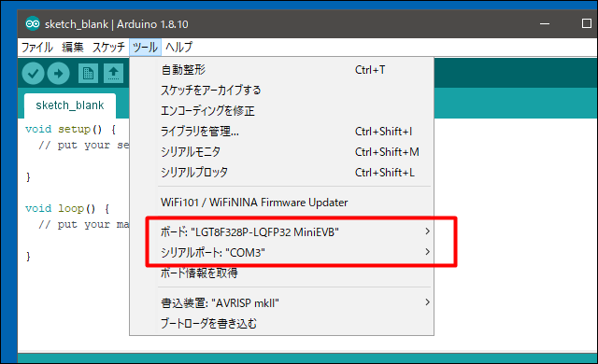Choose エンコーディングを修正

coord(281,111)
